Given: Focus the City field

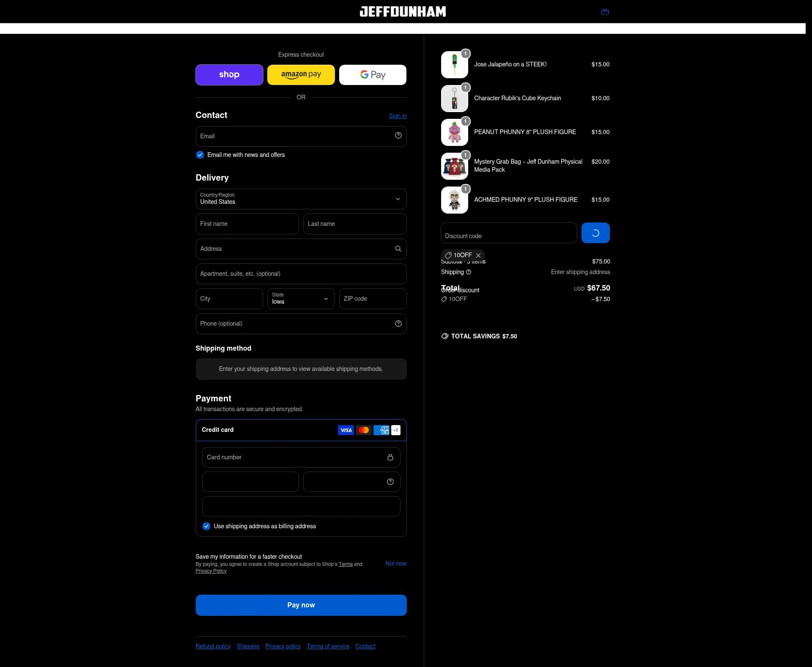Looking at the screenshot, I should point(229,299).
